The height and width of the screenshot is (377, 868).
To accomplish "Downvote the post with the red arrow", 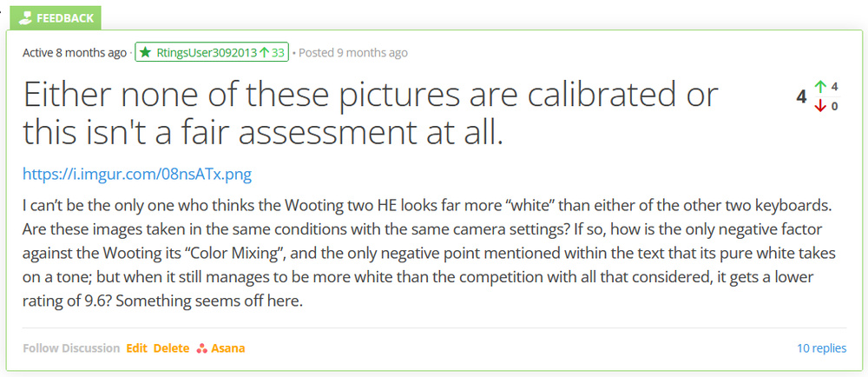I will pos(819,106).
